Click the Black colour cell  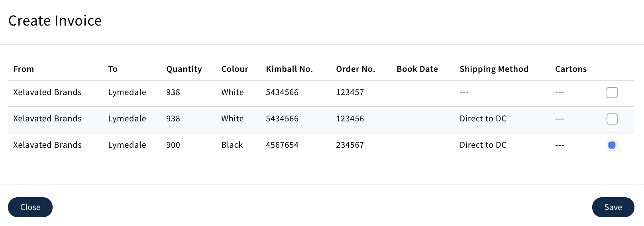(232, 145)
